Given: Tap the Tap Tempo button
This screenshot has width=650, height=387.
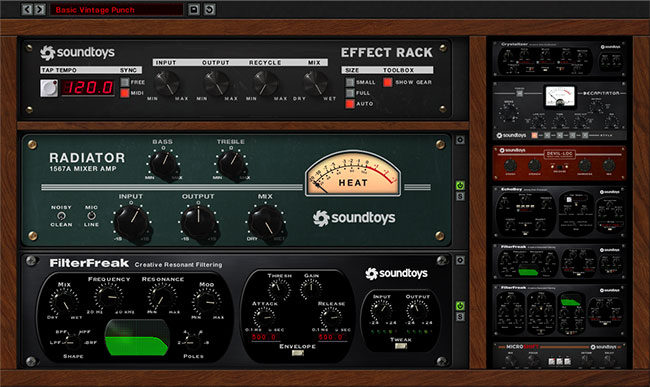Looking at the screenshot, I should click(49, 88).
